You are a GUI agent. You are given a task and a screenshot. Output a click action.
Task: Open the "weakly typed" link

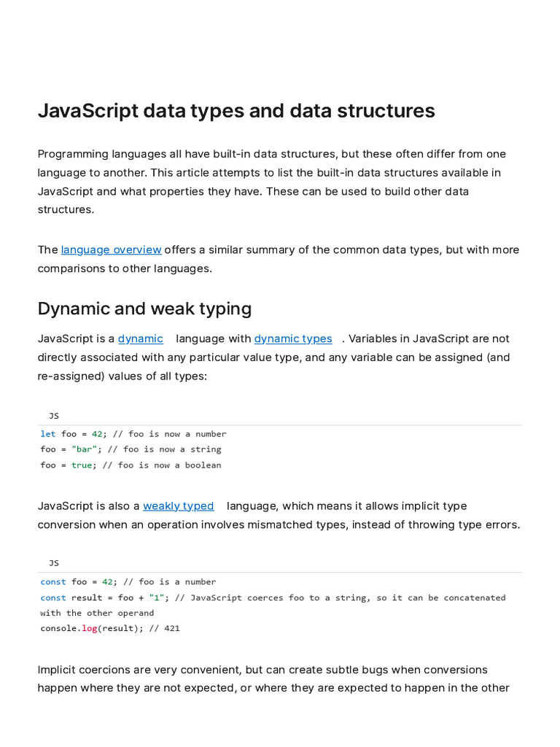178,506
